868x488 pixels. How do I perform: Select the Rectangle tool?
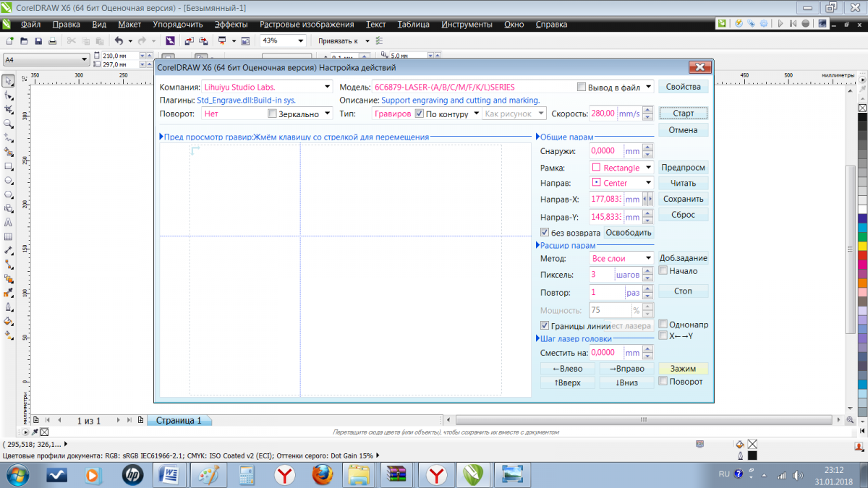(x=8, y=166)
